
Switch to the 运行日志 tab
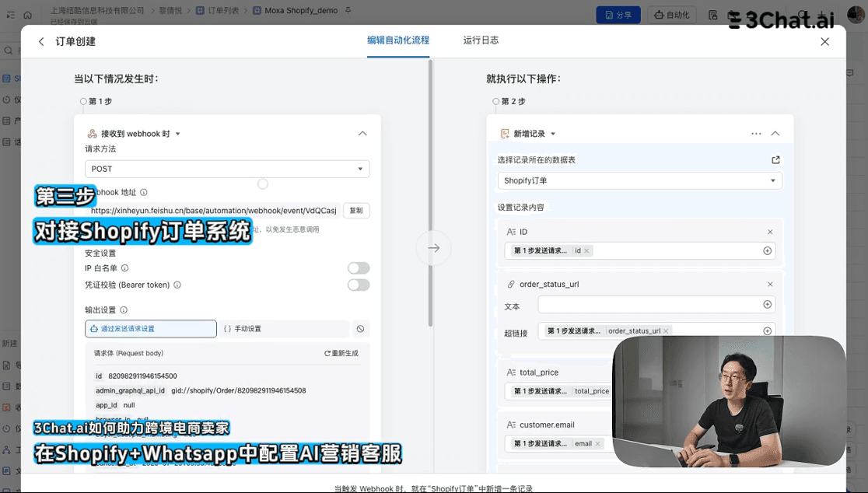(481, 40)
